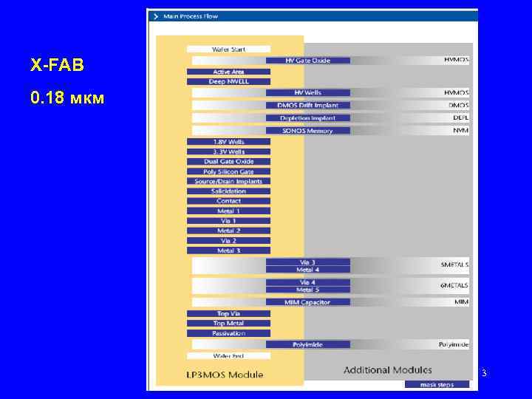The height and width of the screenshot is (399, 532).
Task: Click the mask steps legend box
Action: click(437, 384)
